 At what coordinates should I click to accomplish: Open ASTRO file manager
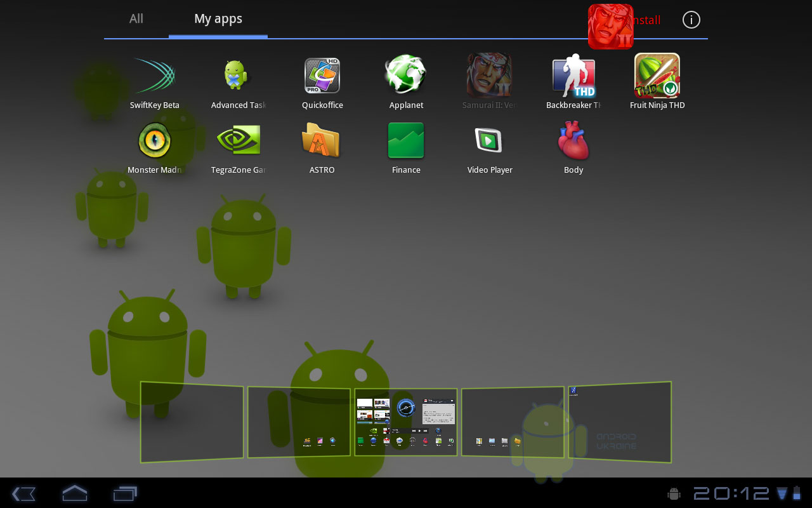(322, 148)
